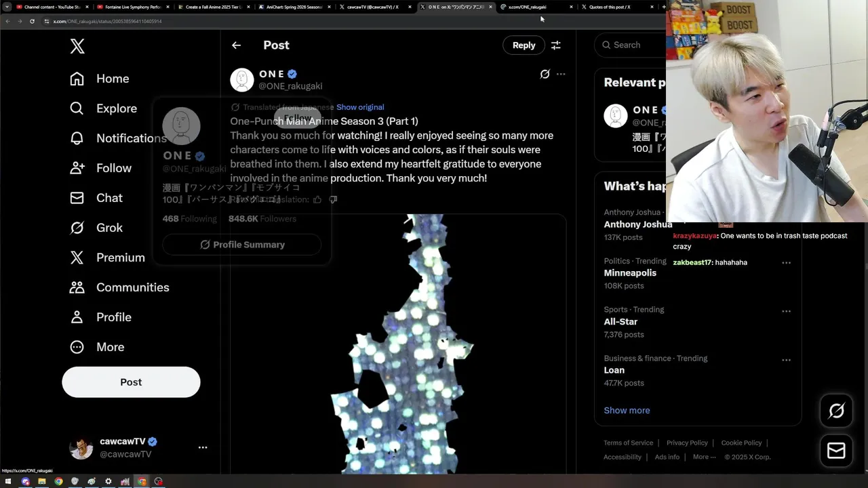Click Show more under trends
This screenshot has height=488, width=868.
coord(627,410)
